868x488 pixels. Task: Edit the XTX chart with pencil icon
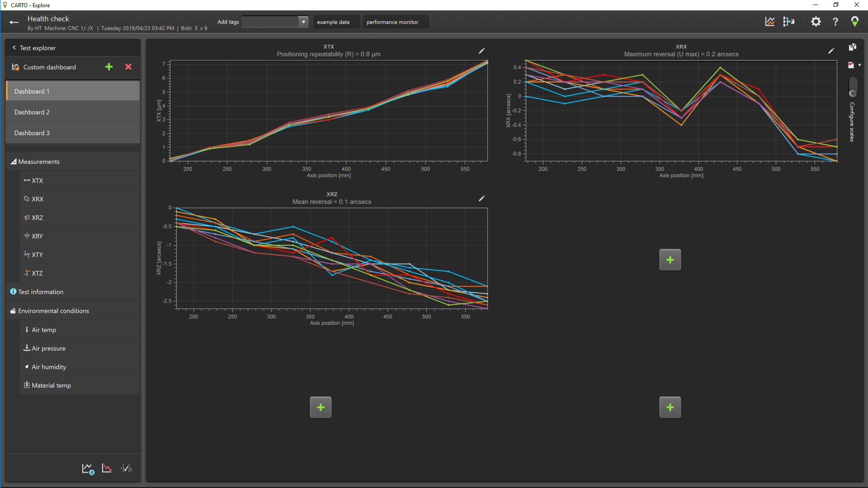click(x=481, y=51)
